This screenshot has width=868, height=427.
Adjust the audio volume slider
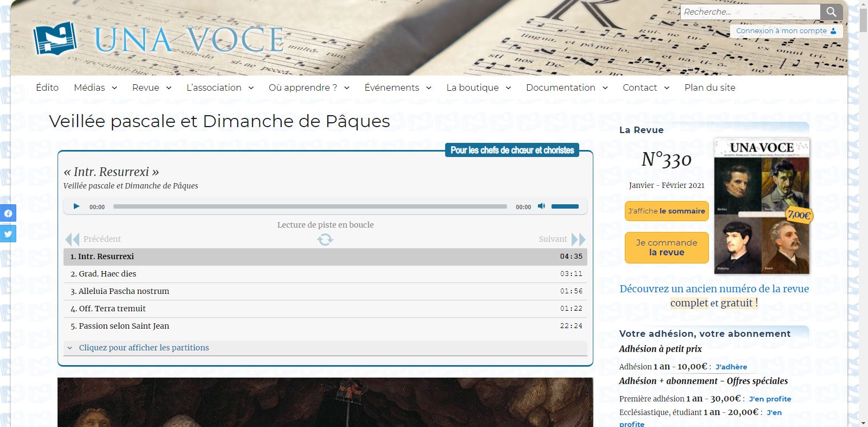click(x=565, y=206)
